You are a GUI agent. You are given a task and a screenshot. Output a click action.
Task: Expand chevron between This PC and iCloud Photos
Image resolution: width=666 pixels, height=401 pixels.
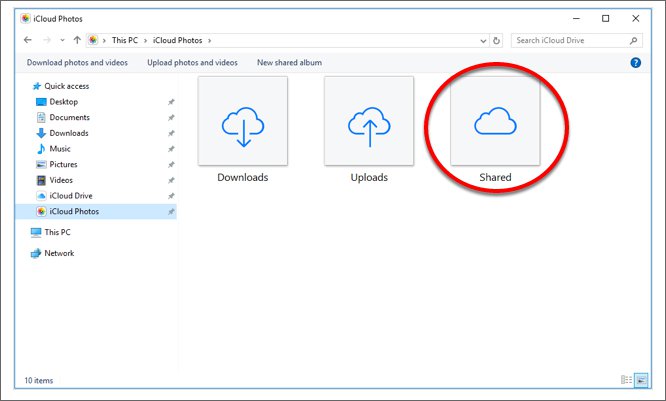pyautogui.click(x=145, y=41)
